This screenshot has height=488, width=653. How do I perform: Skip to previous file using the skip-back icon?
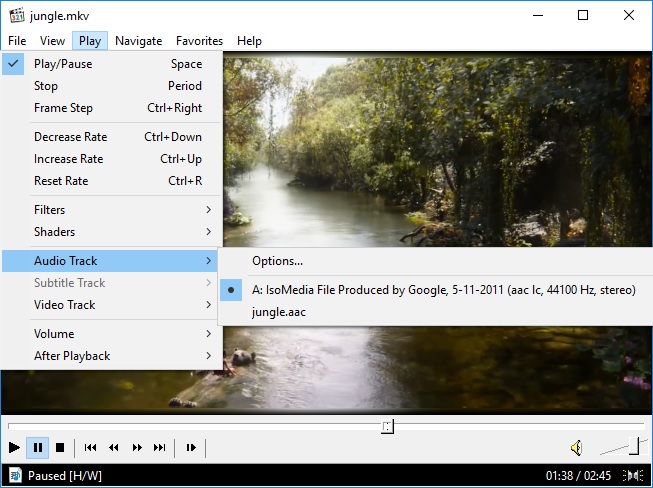(x=90, y=447)
